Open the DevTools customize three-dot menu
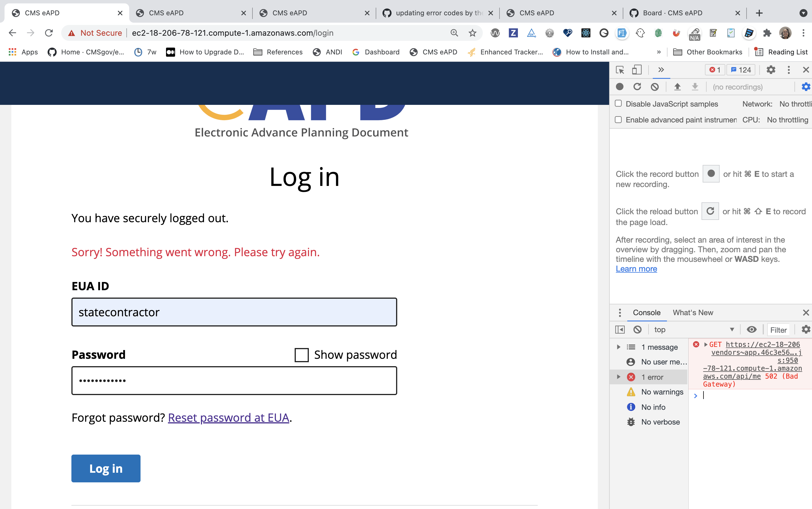Viewport: 812px width, 509px height. pos(788,70)
